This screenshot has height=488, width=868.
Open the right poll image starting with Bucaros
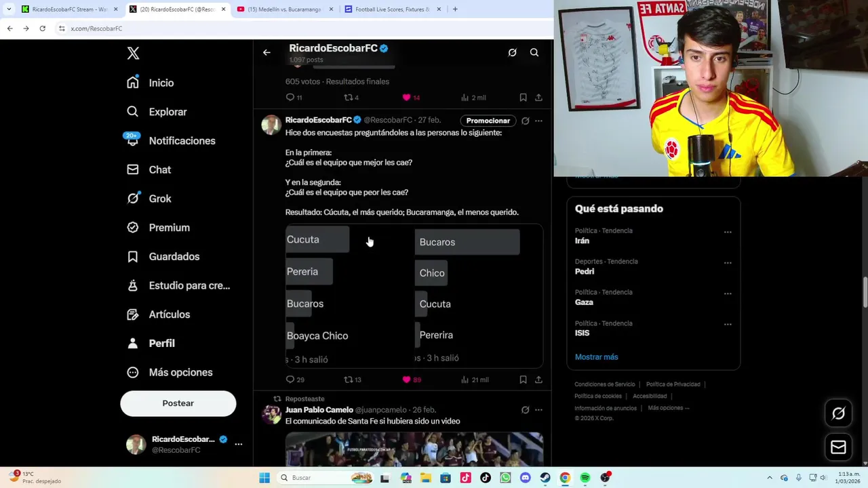tap(479, 296)
